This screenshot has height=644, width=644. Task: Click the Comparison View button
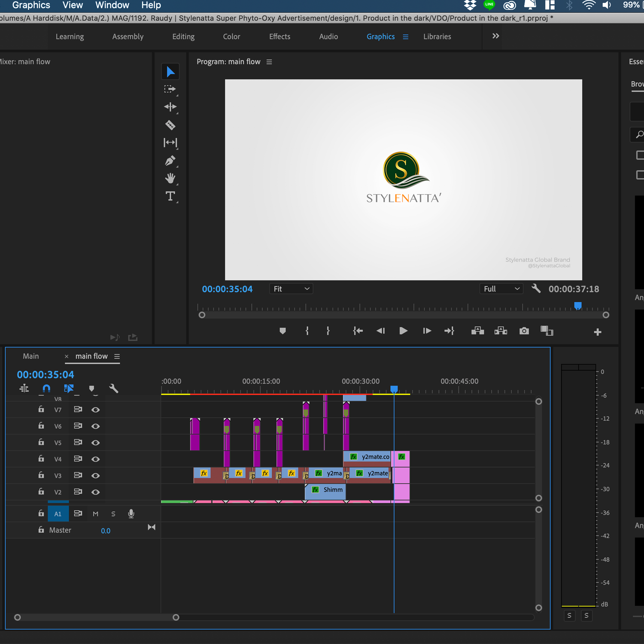click(547, 331)
